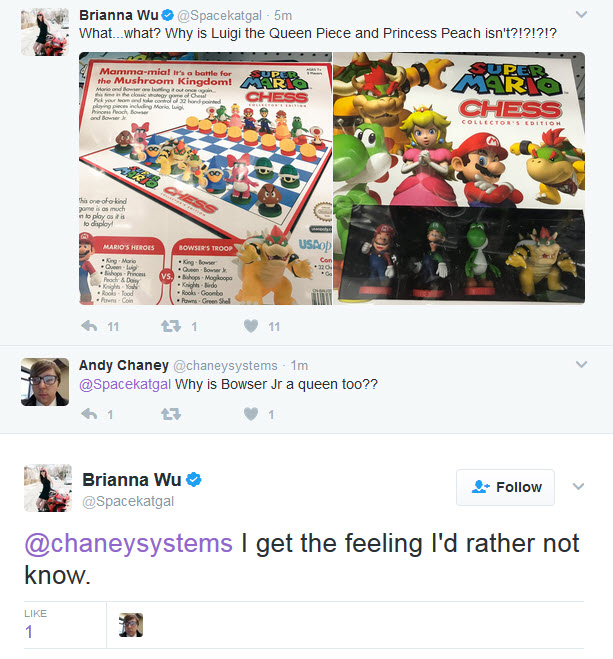Click reply arrow on Andy Chaney's tweet

point(89,414)
